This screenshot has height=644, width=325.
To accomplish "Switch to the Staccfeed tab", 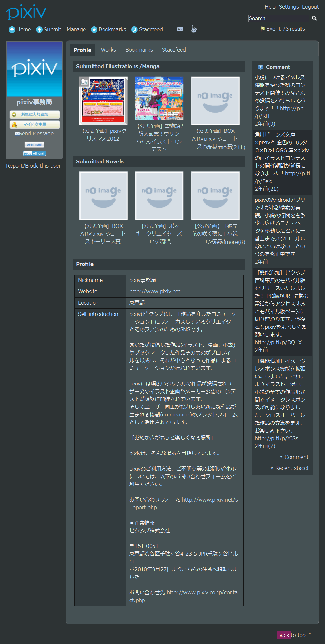I will tap(174, 50).
